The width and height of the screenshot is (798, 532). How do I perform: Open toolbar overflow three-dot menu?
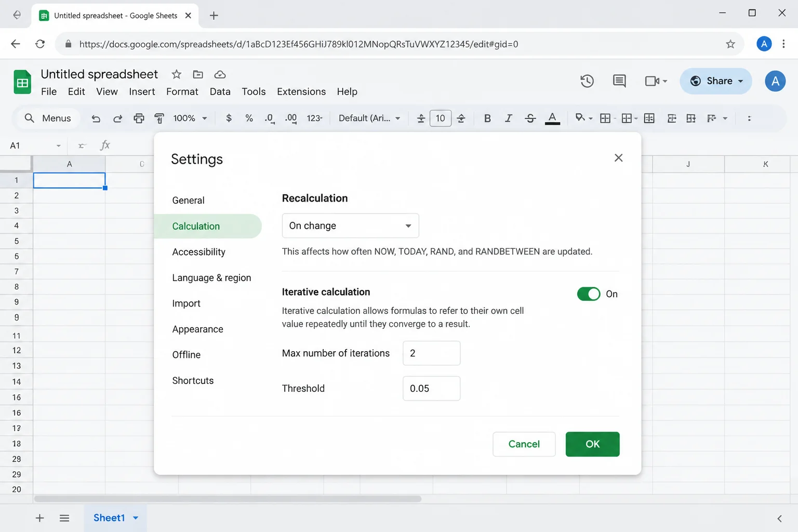coord(749,118)
